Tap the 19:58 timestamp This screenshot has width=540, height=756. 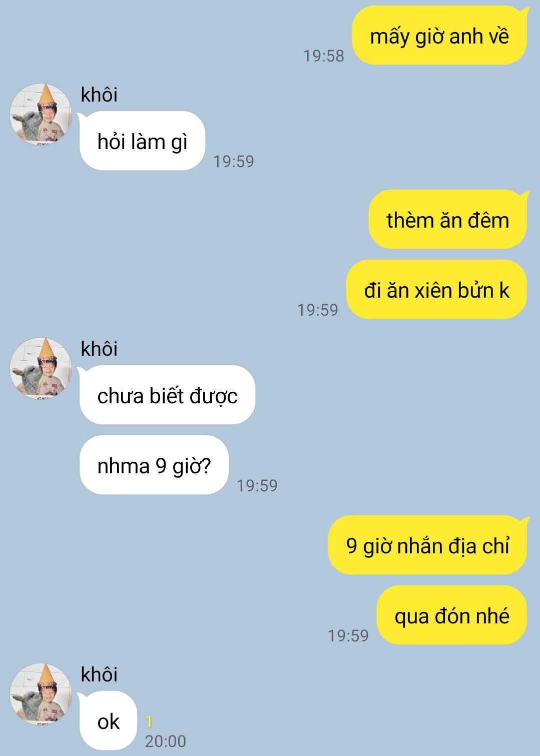pyautogui.click(x=323, y=56)
